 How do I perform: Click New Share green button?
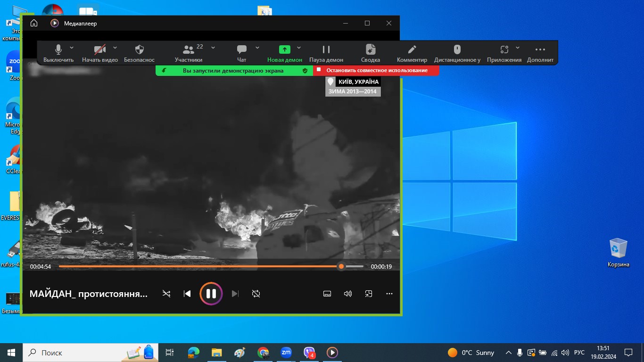[x=284, y=50]
